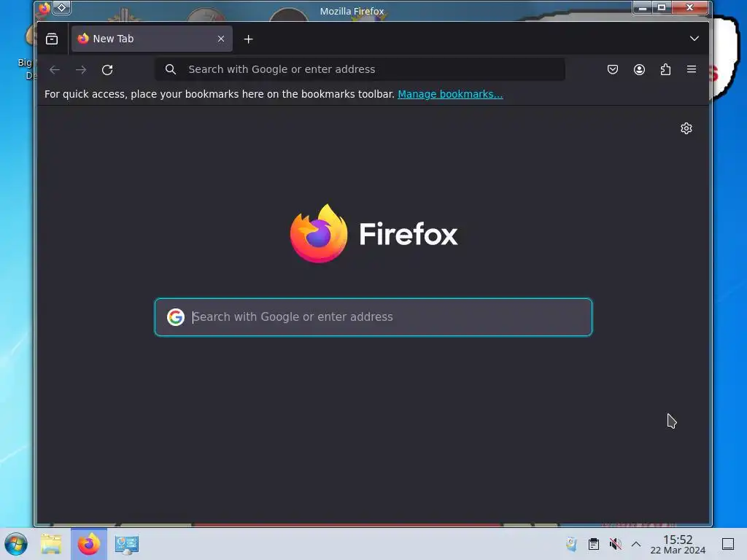Expand the list all tabs chevron
Viewport: 747px width, 560px height.
coord(694,39)
